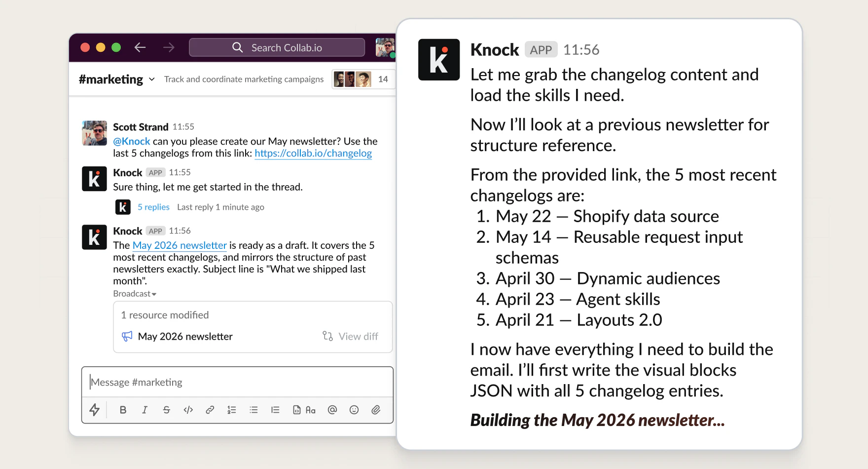
Task: Insert a code block snippet
Action: [297, 410]
